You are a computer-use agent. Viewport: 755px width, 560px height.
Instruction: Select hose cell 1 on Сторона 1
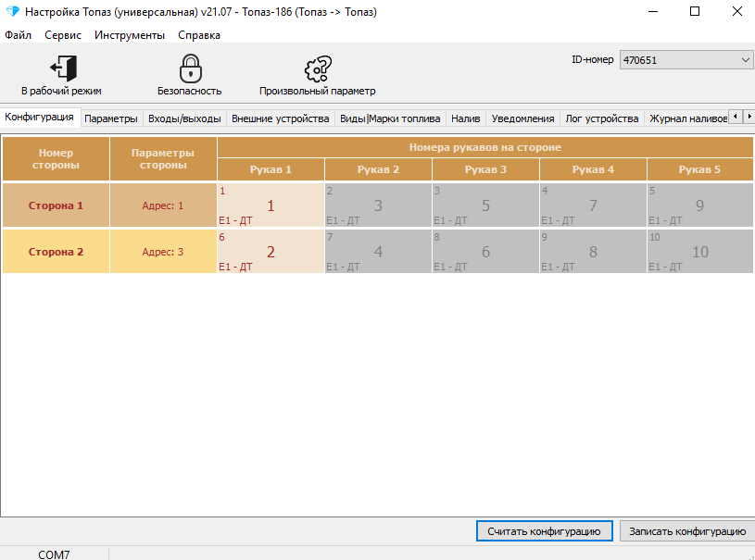point(271,205)
